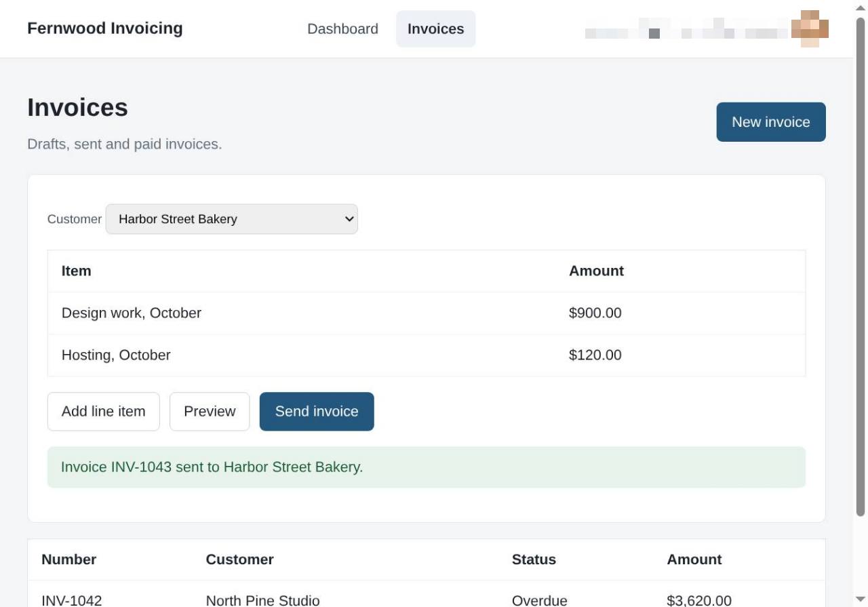
Task: Click the Status column header
Action: click(534, 560)
